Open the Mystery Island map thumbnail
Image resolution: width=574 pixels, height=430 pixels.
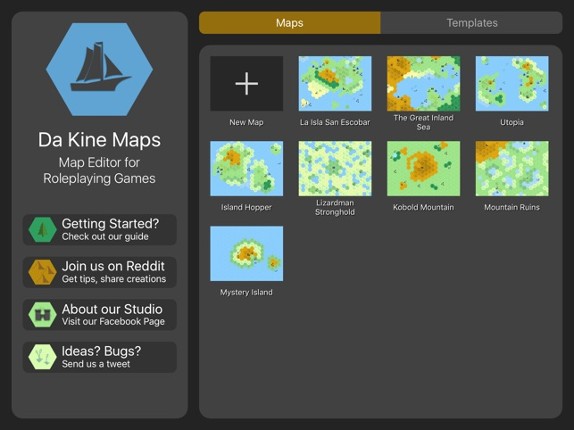click(x=246, y=254)
